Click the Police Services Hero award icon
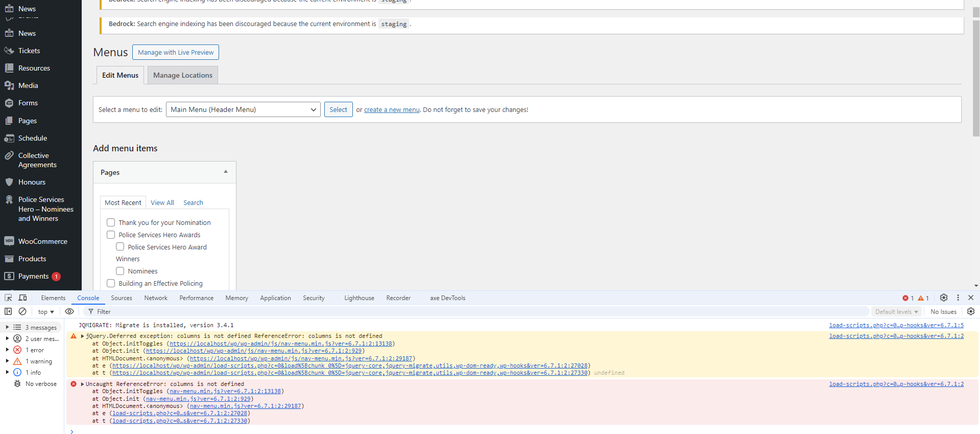980x434 pixels. point(9,199)
